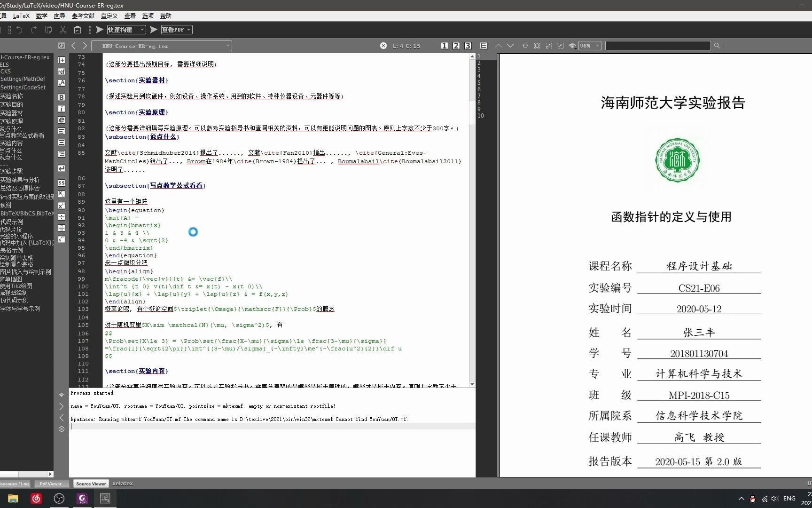The height and width of the screenshot is (508, 812).
Task: Click the undo arrow in toolbar
Action: 19,30
